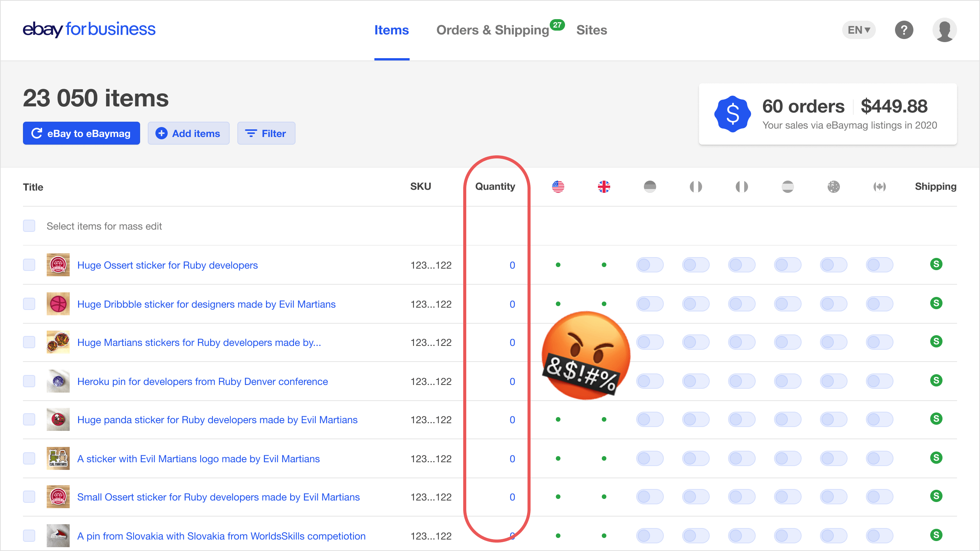
Task: Expand the EN language dropdown
Action: 860,29
